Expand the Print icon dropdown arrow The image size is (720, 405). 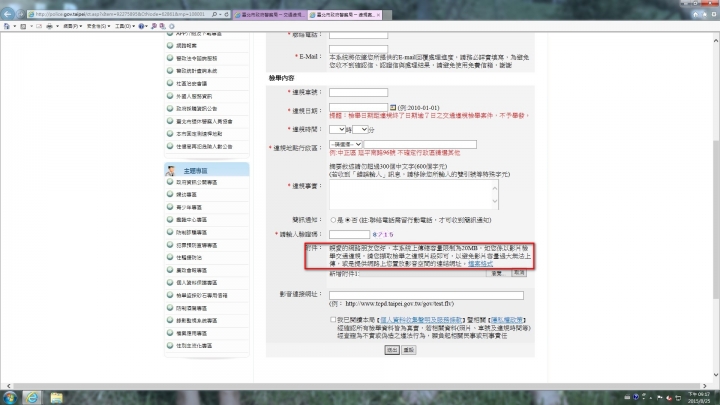click(57, 26)
